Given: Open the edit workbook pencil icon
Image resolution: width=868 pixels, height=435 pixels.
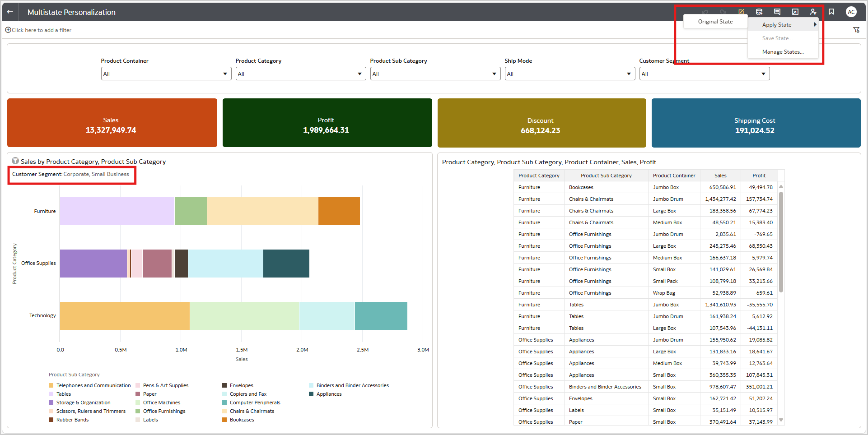Looking at the screenshot, I should point(741,12).
